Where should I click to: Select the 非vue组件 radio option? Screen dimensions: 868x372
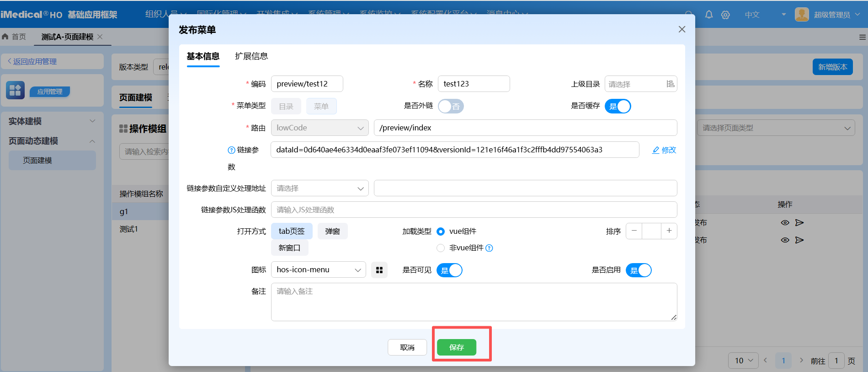tap(441, 248)
